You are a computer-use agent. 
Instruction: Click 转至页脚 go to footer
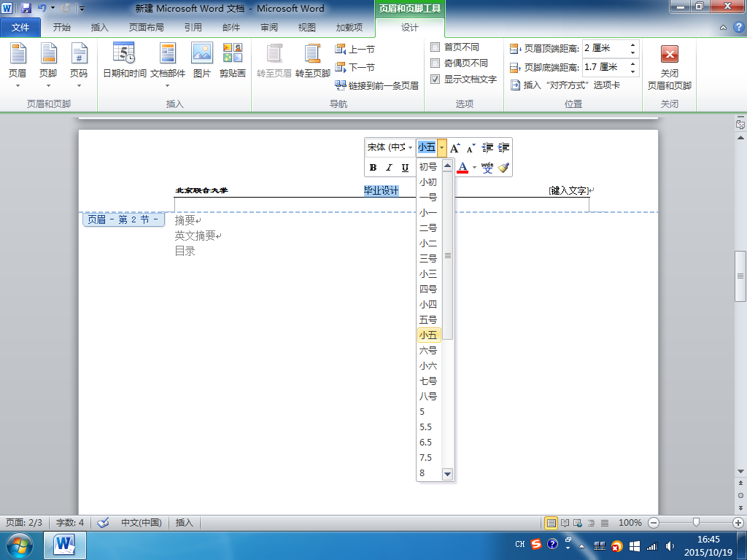(312, 61)
